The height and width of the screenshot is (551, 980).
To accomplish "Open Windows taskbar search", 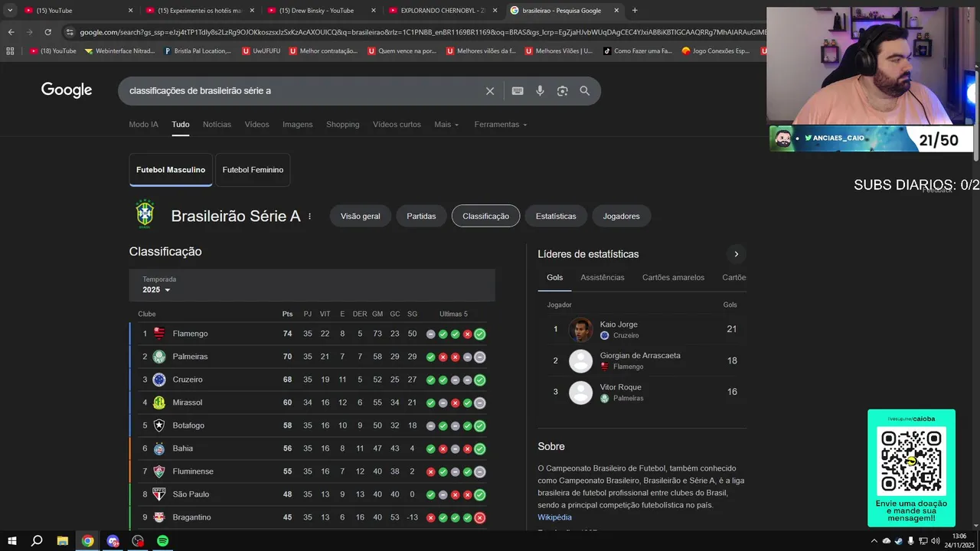I will (37, 541).
